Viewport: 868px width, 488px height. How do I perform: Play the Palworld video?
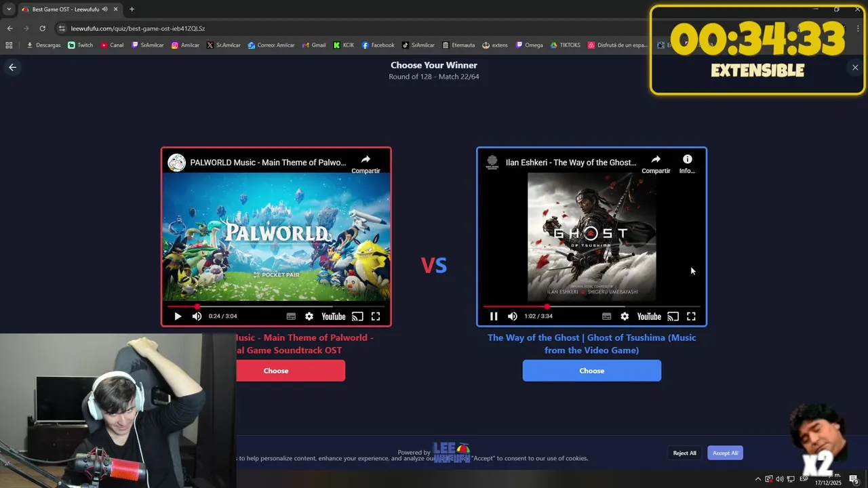pos(178,317)
